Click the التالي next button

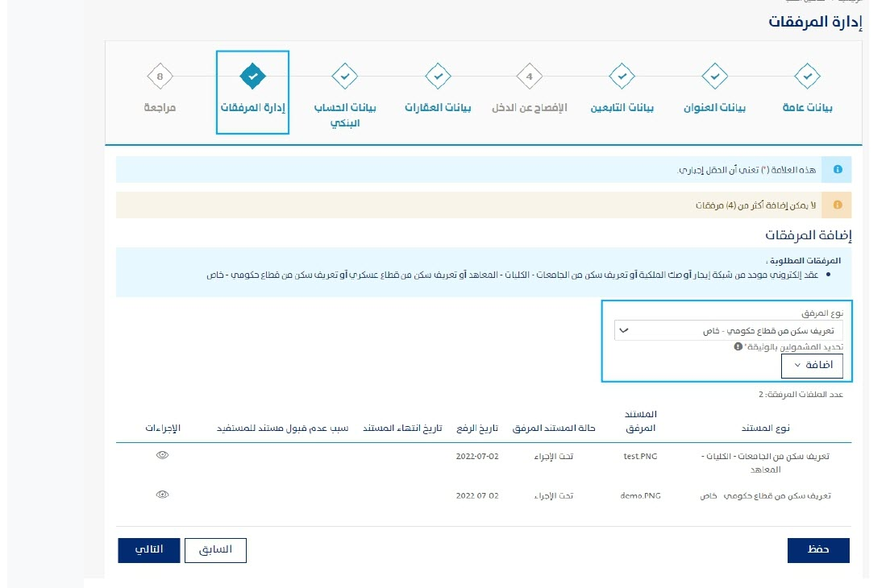point(148,550)
